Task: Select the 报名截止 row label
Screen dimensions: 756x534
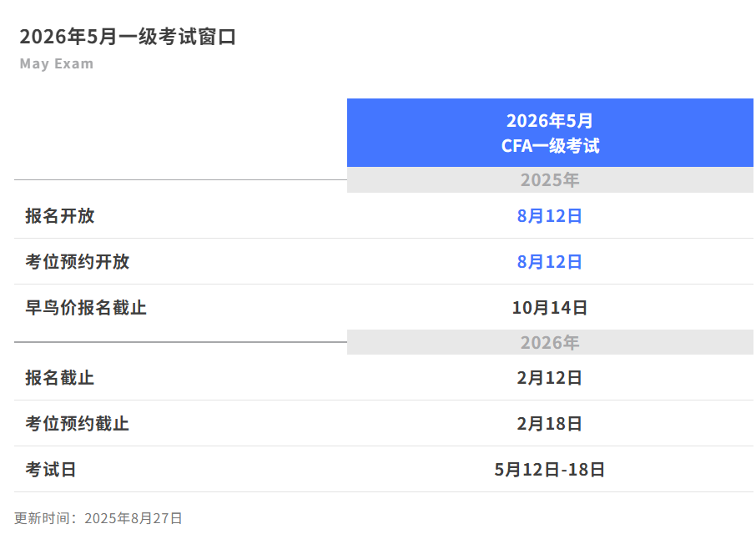Action: click(x=60, y=378)
